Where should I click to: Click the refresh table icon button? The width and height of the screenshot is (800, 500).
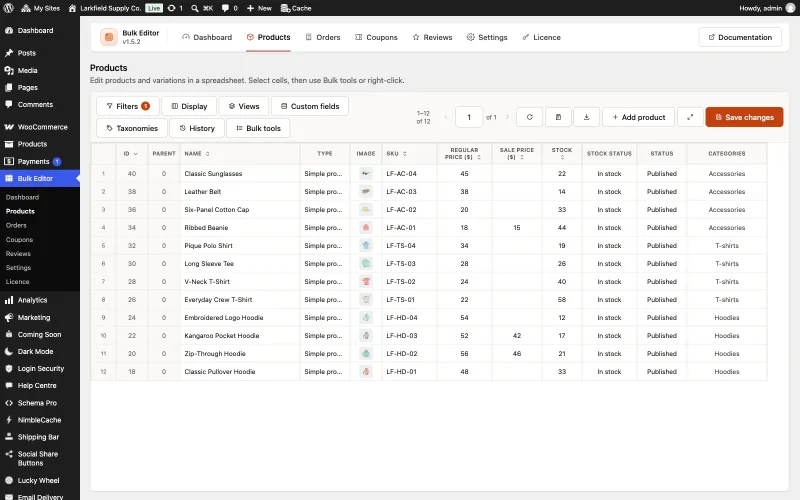pos(530,117)
